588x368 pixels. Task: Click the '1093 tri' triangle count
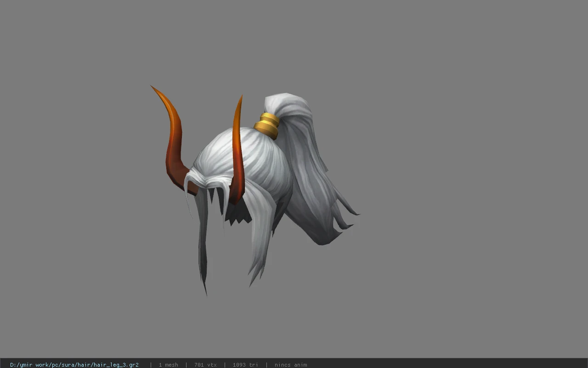(x=245, y=365)
